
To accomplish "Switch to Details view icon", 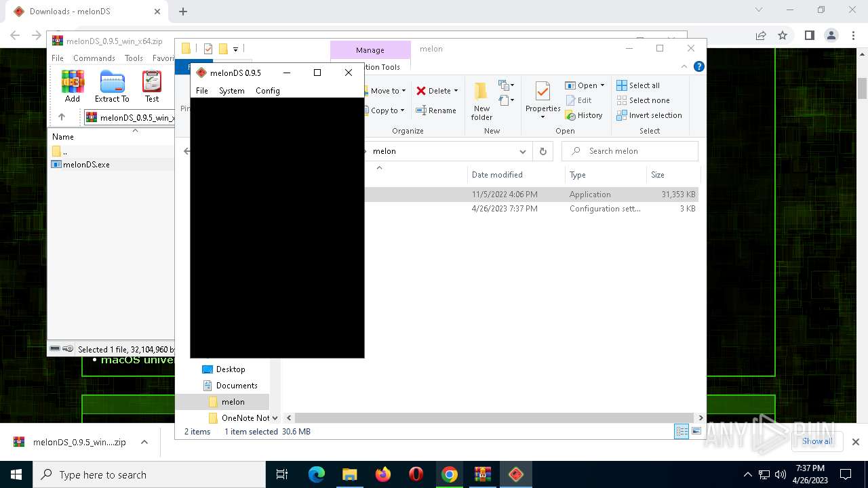I will click(682, 432).
